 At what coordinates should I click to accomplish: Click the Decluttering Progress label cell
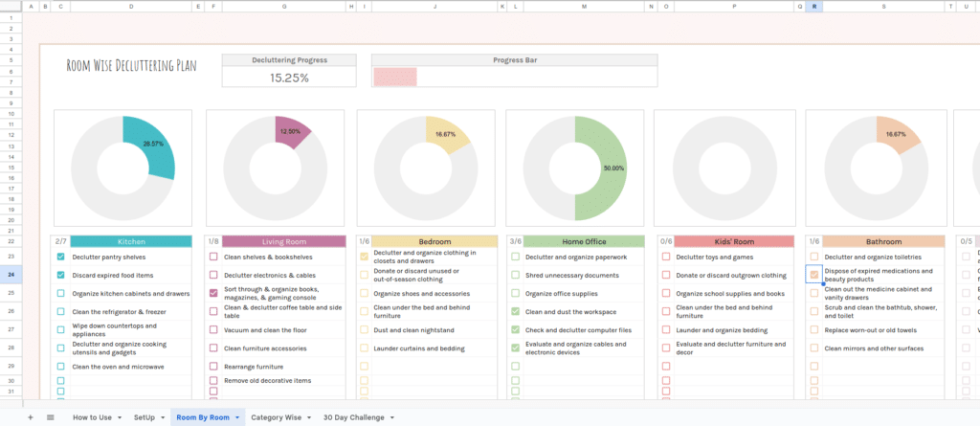point(289,60)
